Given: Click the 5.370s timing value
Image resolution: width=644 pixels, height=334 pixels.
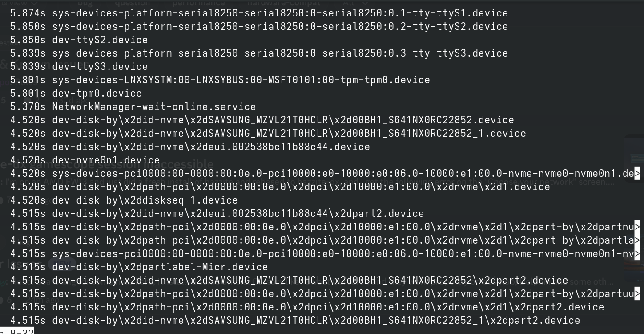Looking at the screenshot, I should tap(28, 107).
